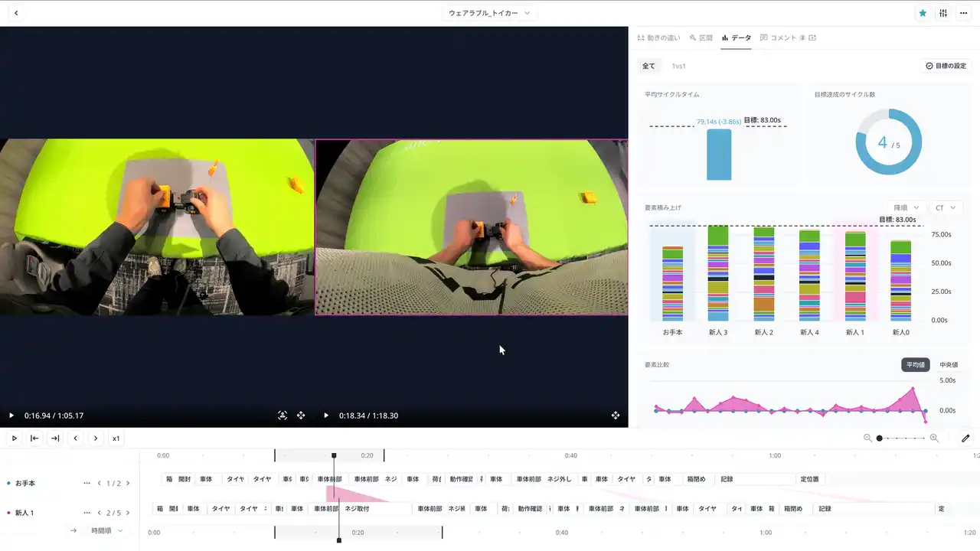980x551 pixels.
Task: Jump to segment start in timeline toolbar
Action: pyautogui.click(x=34, y=439)
